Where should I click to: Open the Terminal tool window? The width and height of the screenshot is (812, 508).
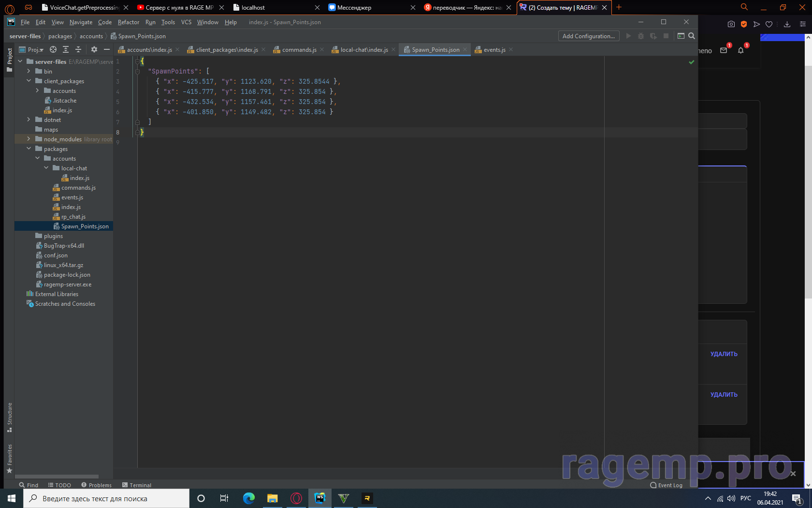coord(137,485)
